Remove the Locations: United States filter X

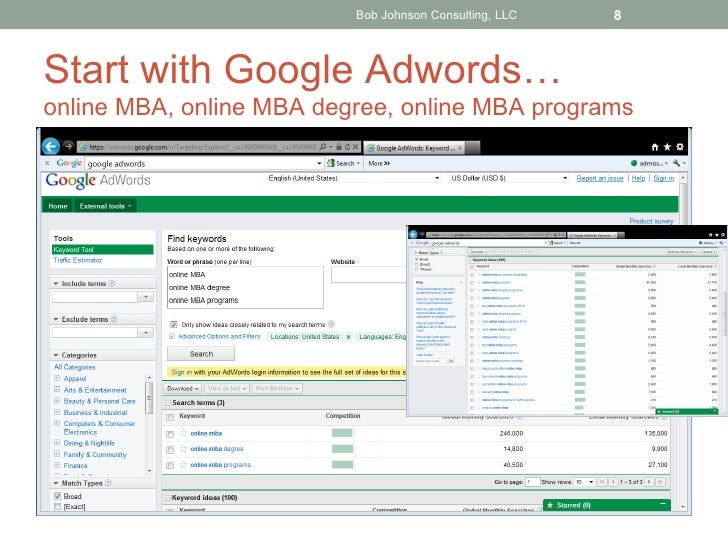348,337
